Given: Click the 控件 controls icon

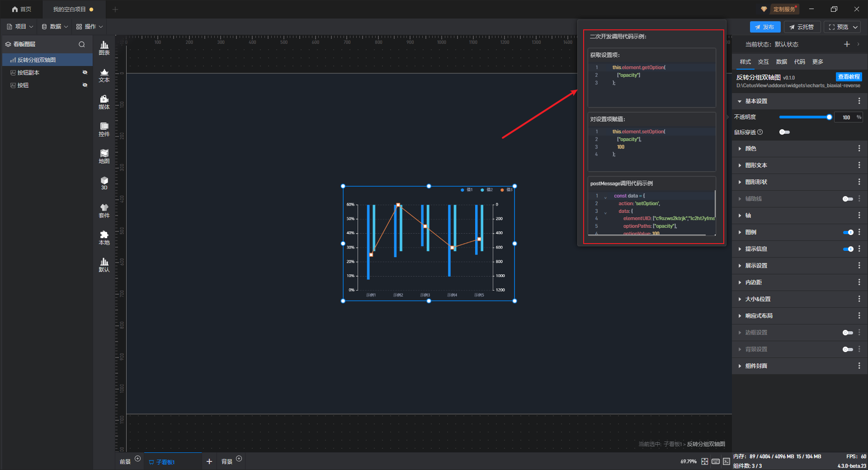Looking at the screenshot, I should [x=104, y=129].
